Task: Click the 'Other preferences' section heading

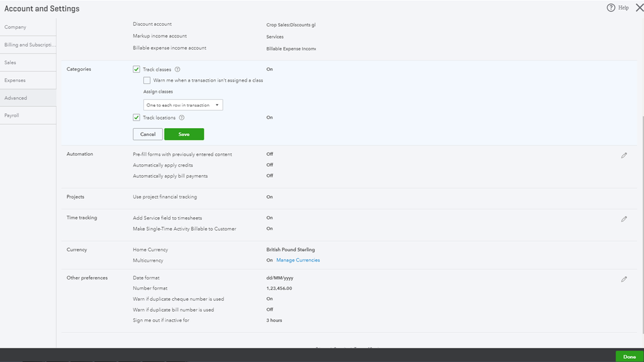Action: tap(87, 278)
